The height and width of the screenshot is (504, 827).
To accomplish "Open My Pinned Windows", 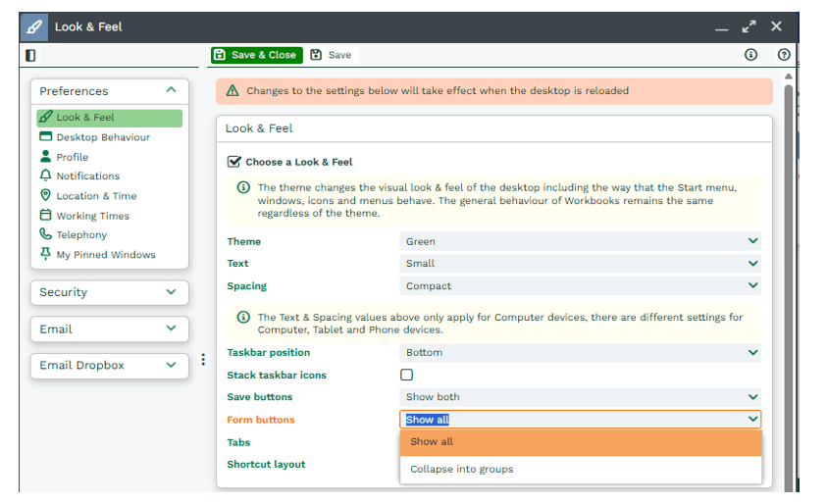I will coord(105,255).
